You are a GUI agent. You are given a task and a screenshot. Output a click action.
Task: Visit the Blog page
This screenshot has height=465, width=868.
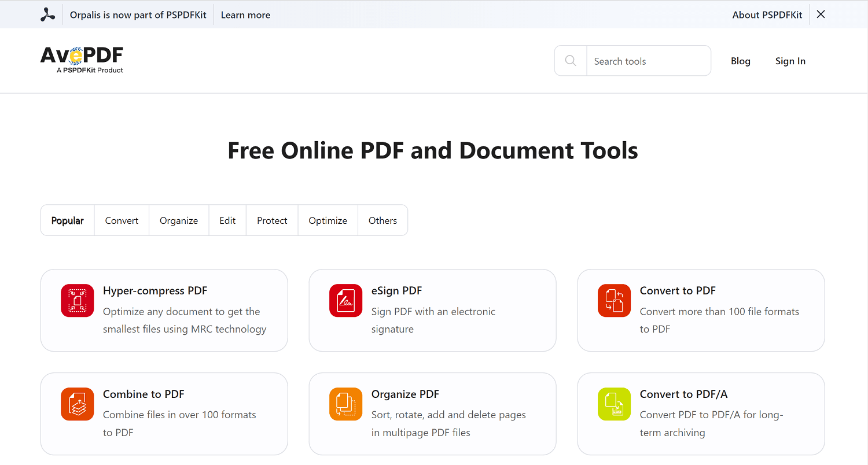coord(741,60)
